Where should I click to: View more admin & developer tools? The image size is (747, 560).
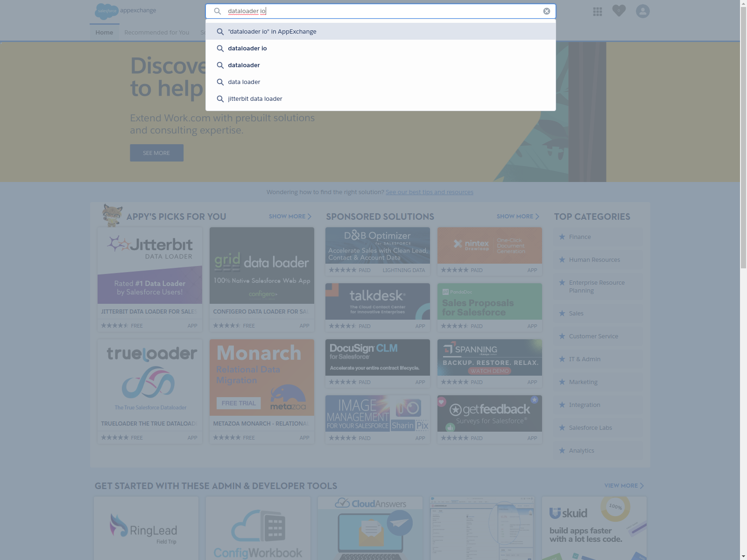[x=624, y=486]
